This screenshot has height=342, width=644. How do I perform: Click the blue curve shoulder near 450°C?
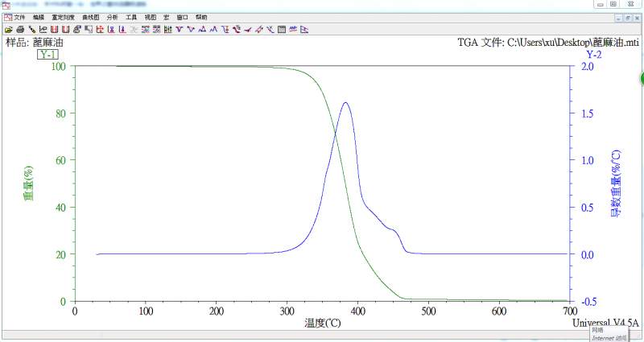pyautogui.click(x=394, y=230)
